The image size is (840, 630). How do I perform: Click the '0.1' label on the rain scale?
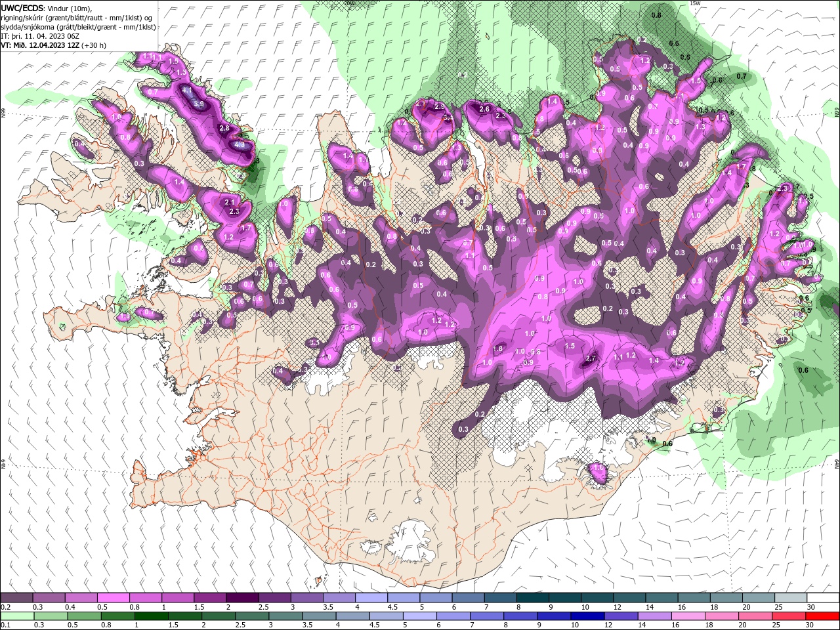(x=6, y=625)
